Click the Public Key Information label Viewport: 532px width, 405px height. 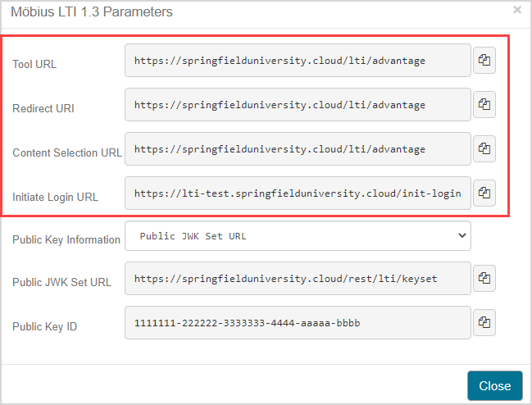click(66, 240)
